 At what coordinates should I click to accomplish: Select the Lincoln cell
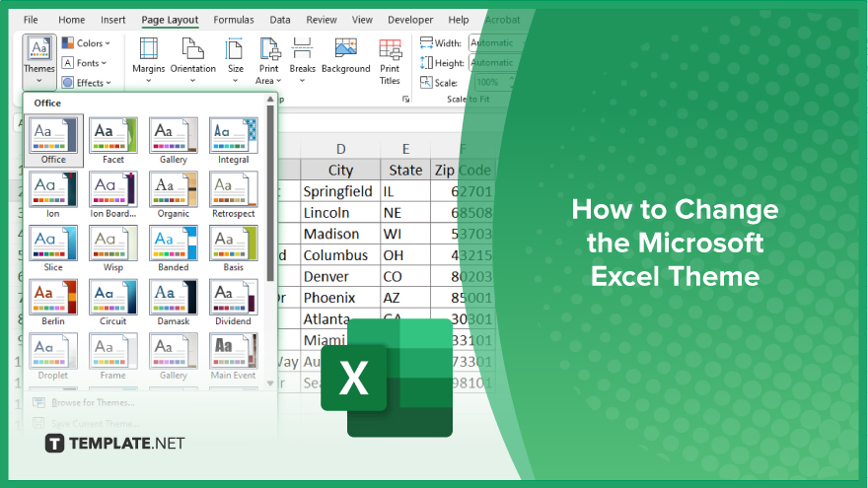[340, 213]
